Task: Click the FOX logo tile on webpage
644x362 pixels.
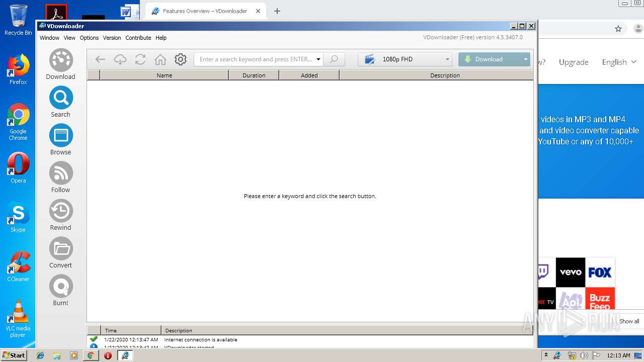Action: pos(600,272)
